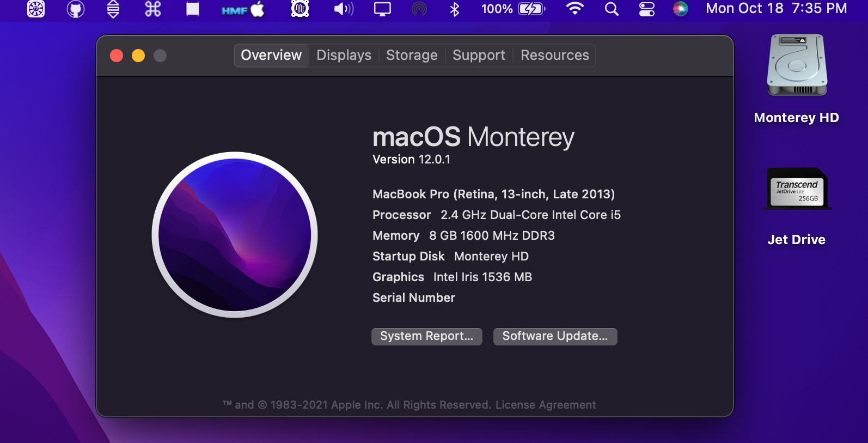The height and width of the screenshot is (443, 868).
Task: Click the Startup Disk Monterey HD line
Action: (x=450, y=257)
